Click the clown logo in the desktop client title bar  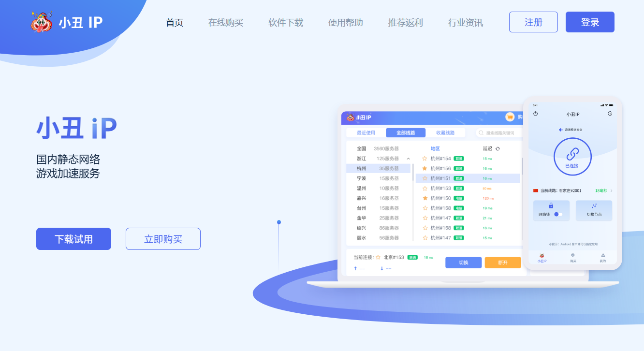coord(351,117)
